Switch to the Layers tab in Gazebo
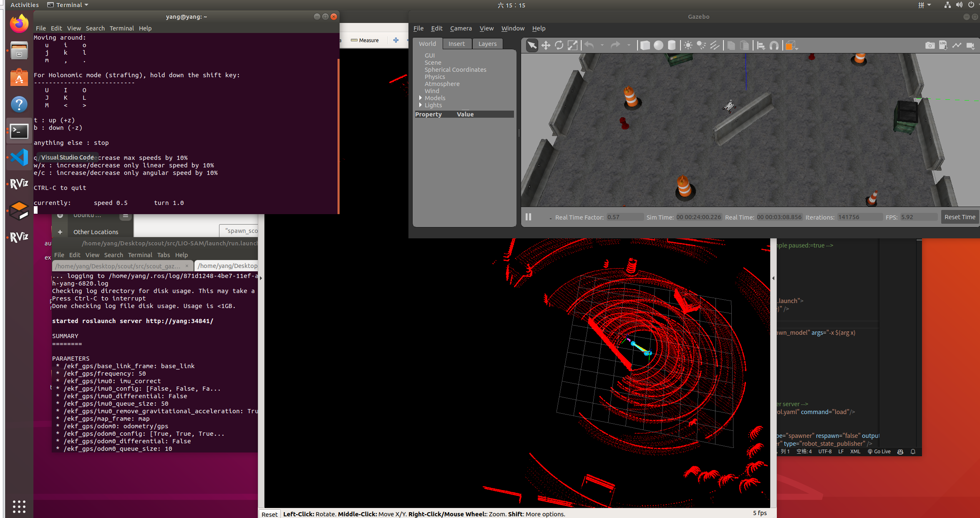 pyautogui.click(x=487, y=43)
